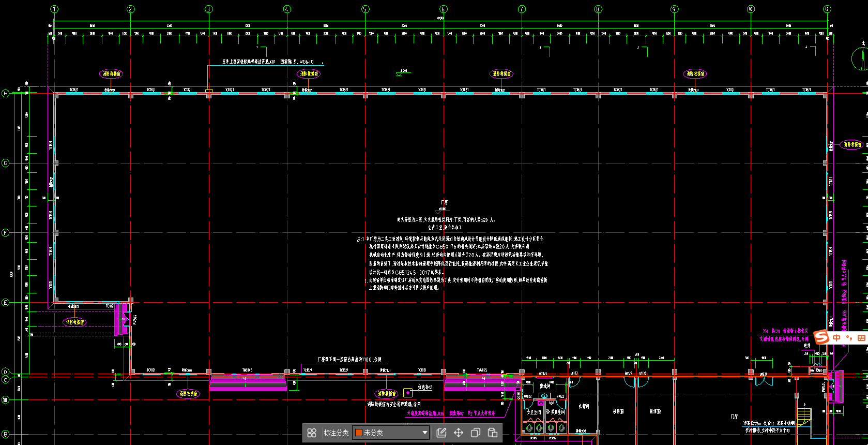The height and width of the screenshot is (445, 868).
Task: Click the orange color swatch beside 未分类
Action: point(359,433)
